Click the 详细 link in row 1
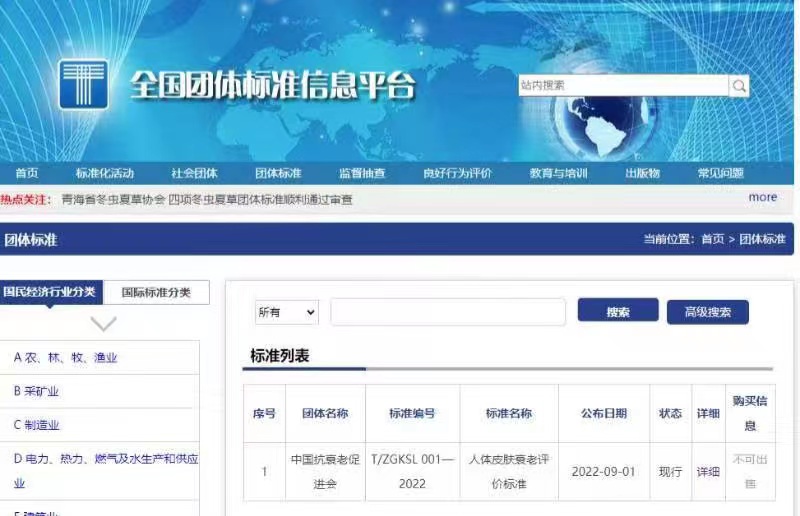Viewport: 800px width, 516px height. tap(708, 471)
